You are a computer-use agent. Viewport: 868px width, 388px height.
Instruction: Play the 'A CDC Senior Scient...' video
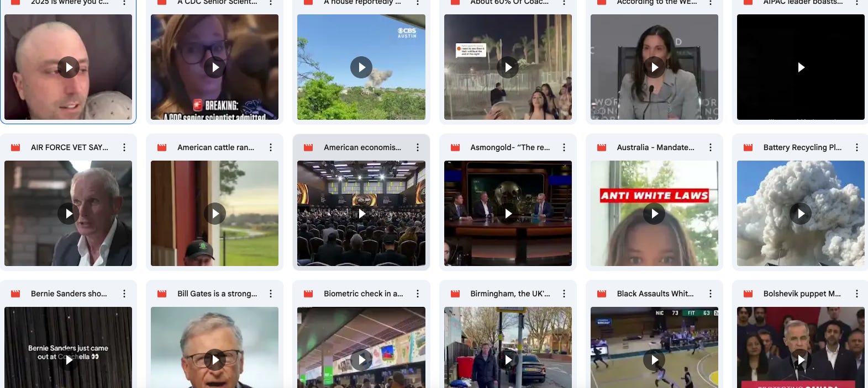pyautogui.click(x=215, y=67)
